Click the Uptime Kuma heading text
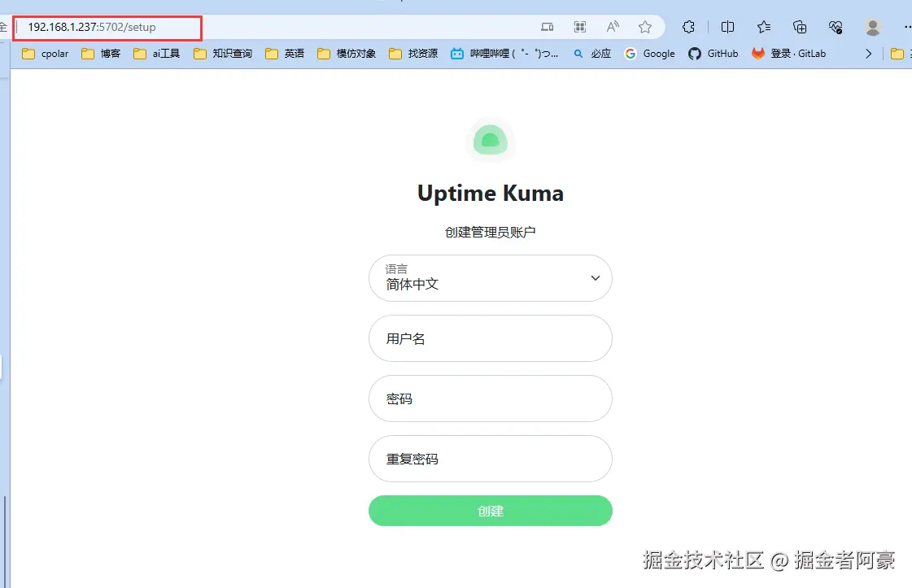Image resolution: width=912 pixels, height=588 pixels. point(491,193)
